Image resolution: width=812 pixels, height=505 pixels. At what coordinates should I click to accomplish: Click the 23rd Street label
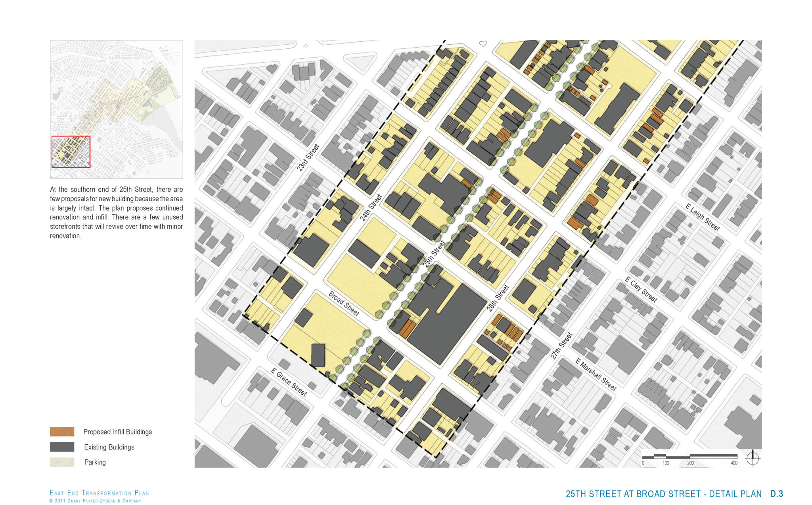(308, 158)
